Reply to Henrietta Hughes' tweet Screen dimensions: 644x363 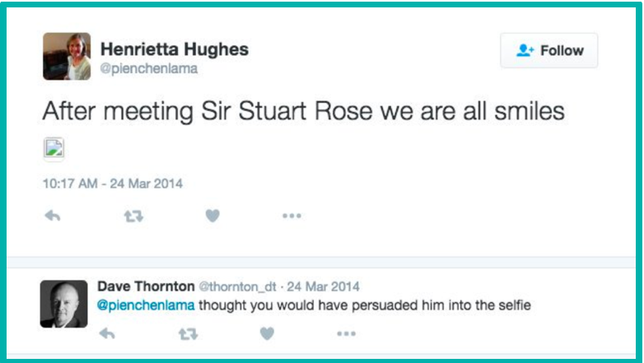tap(53, 216)
